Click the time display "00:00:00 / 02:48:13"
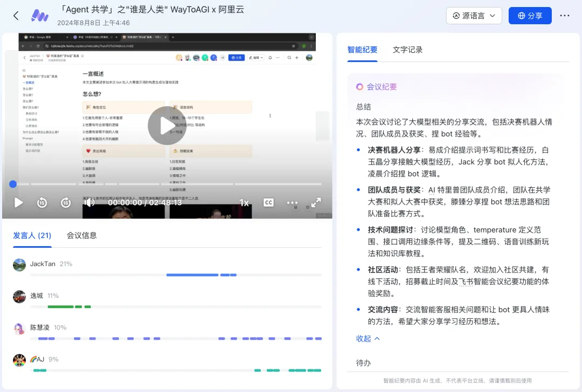The image size is (582, 392). 145,202
